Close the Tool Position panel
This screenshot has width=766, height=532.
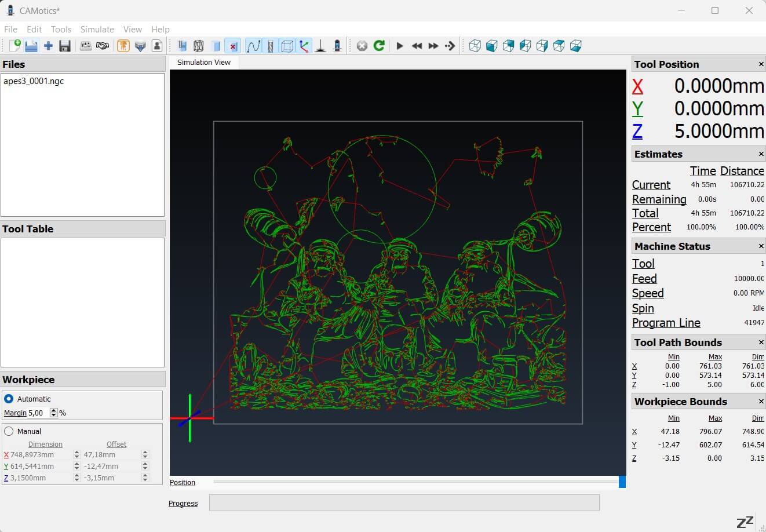pyautogui.click(x=761, y=64)
